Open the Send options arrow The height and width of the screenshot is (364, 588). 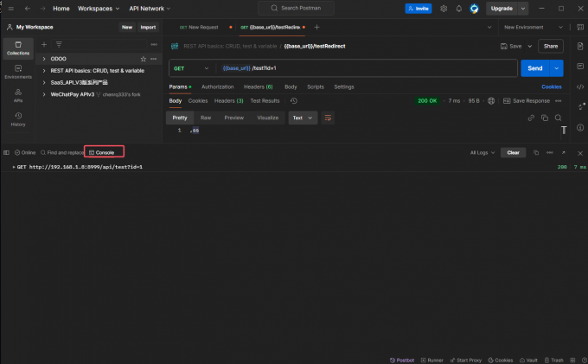tap(557, 68)
